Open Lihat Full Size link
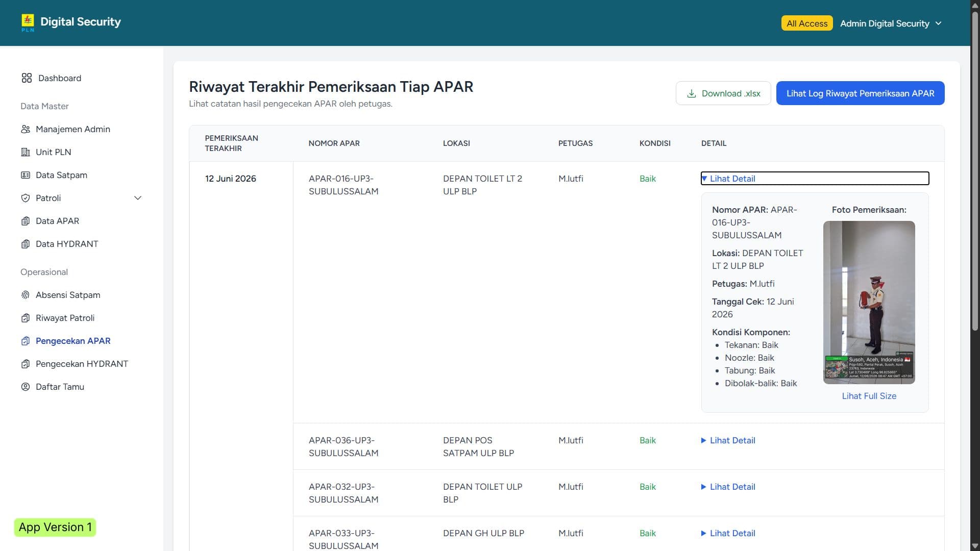This screenshot has width=980, height=551. [869, 396]
